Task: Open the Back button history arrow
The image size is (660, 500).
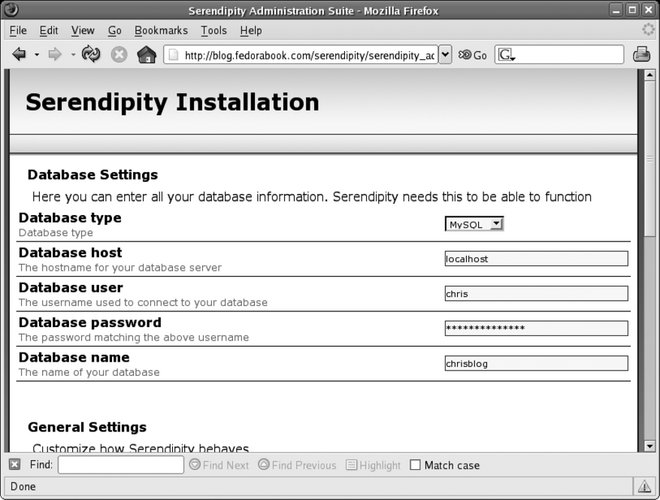Action: pos(37,54)
